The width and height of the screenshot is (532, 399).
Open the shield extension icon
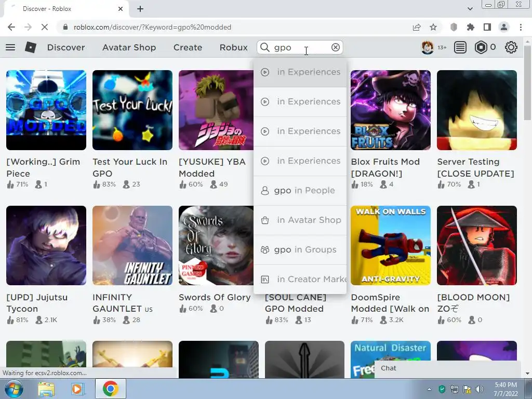coord(454,27)
